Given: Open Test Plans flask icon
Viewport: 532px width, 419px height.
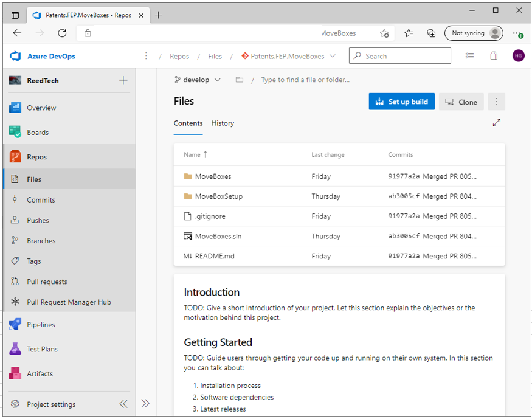Looking at the screenshot, I should [15, 349].
